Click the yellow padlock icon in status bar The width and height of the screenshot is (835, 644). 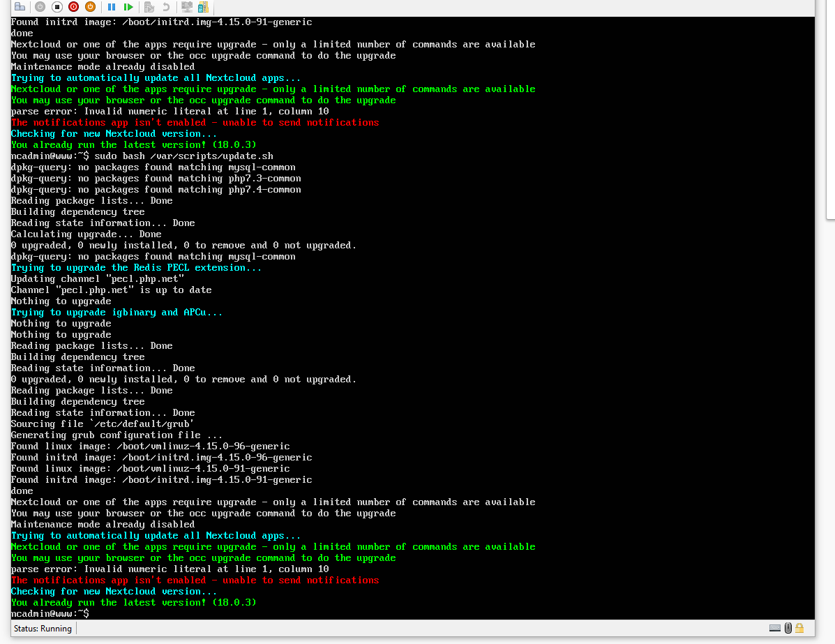(799, 629)
